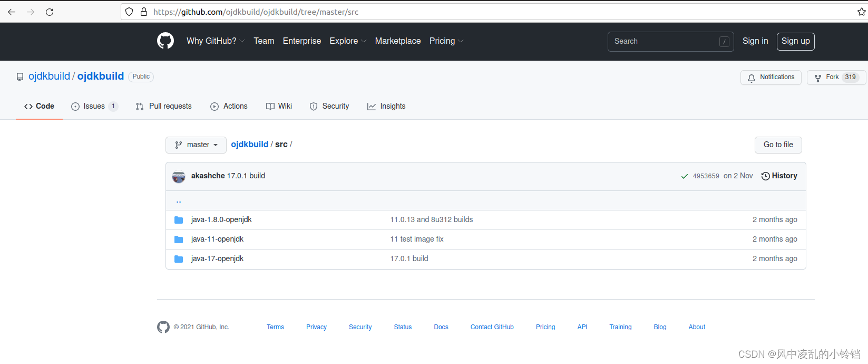Image resolution: width=868 pixels, height=364 pixels.
Task: Open commit 11 test image fix
Action: [417, 239]
